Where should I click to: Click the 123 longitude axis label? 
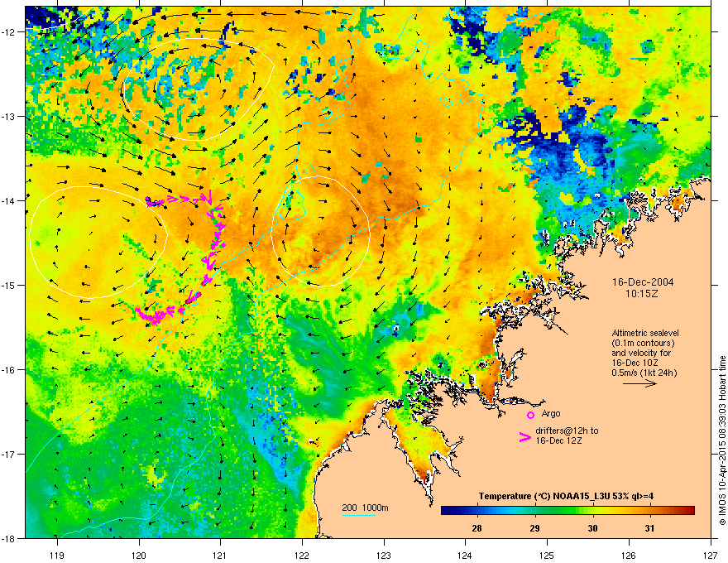(384, 555)
